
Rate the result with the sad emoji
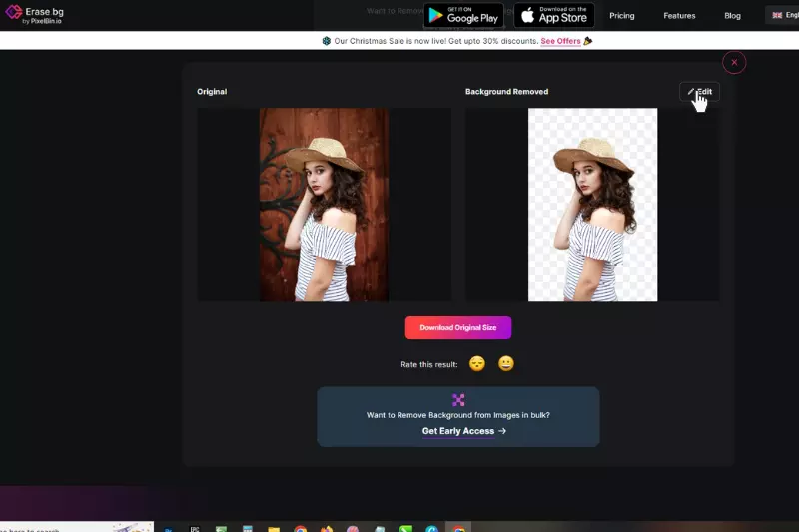click(x=477, y=363)
